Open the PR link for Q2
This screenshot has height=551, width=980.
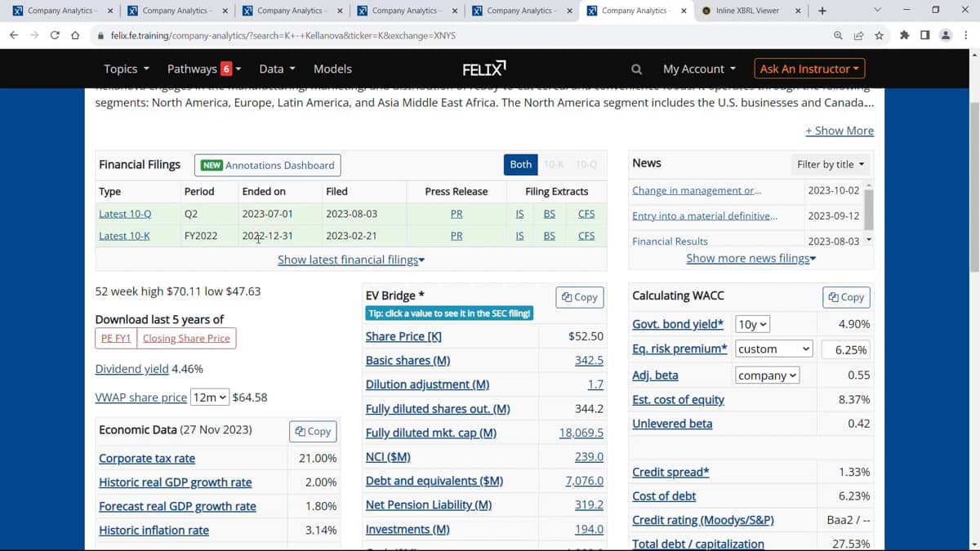click(x=457, y=214)
